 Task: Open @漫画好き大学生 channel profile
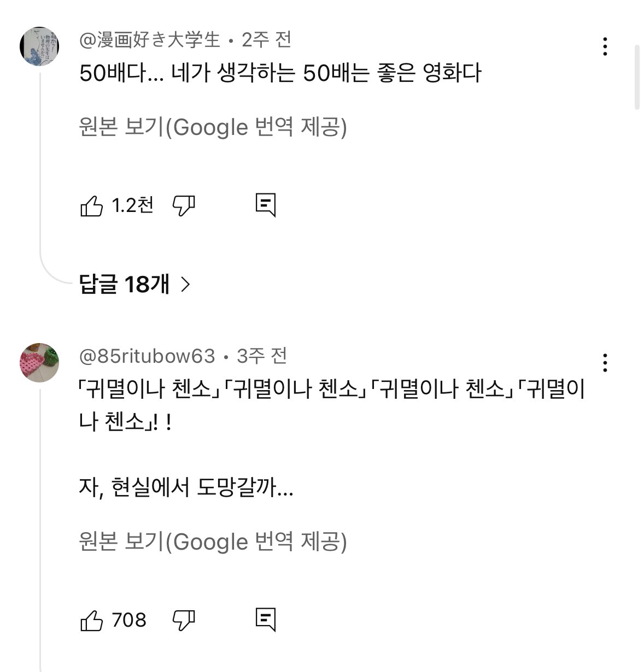pyautogui.click(x=150, y=39)
